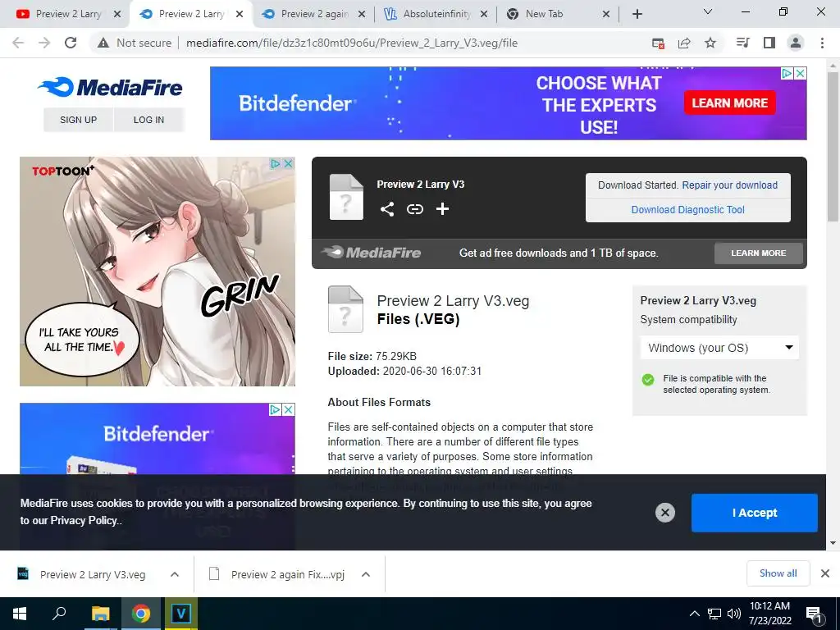
Task: Close the top Bitdefender banner ad
Action: pyautogui.click(x=800, y=73)
